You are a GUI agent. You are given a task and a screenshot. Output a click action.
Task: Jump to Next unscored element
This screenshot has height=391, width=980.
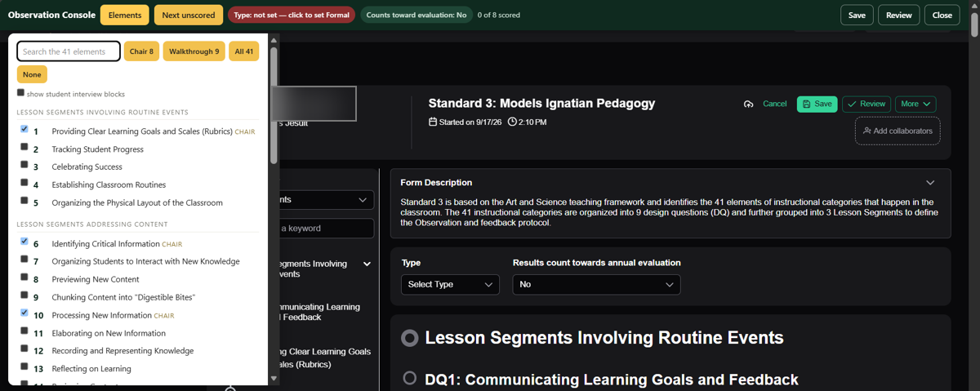click(x=189, y=15)
